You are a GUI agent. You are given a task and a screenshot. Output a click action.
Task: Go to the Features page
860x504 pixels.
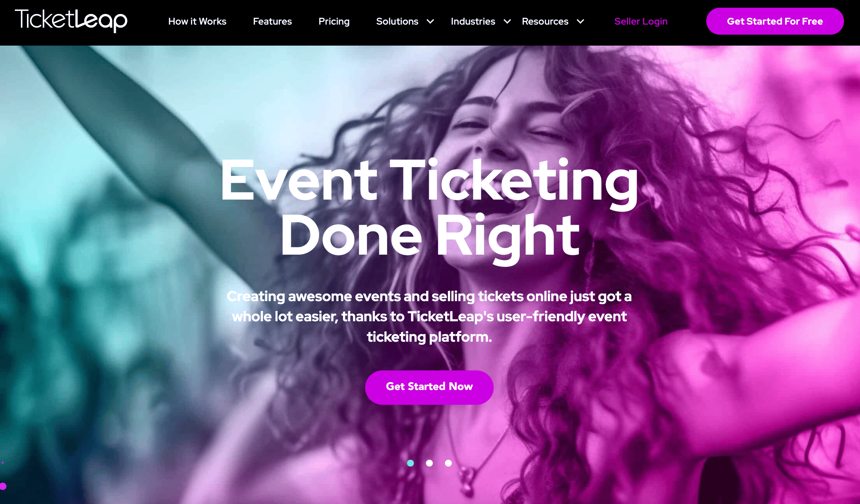coord(272,22)
